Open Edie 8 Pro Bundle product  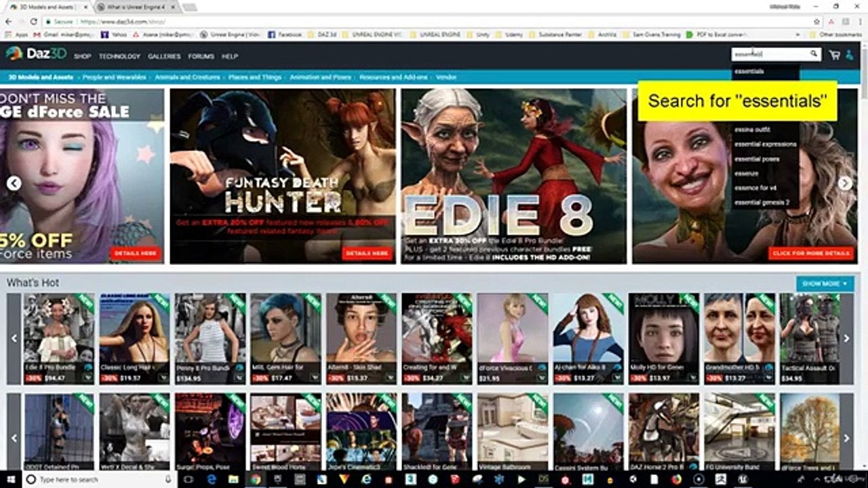click(59, 338)
